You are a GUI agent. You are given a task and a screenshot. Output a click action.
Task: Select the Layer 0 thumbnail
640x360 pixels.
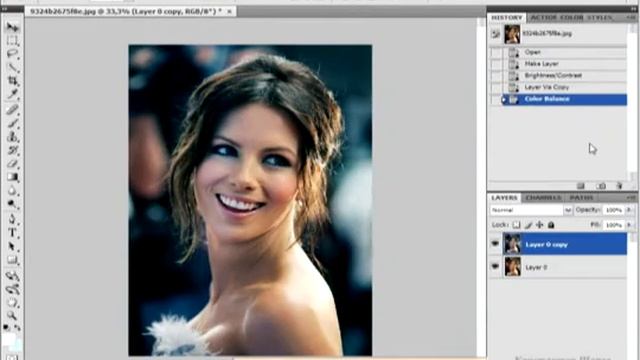pyautogui.click(x=513, y=267)
